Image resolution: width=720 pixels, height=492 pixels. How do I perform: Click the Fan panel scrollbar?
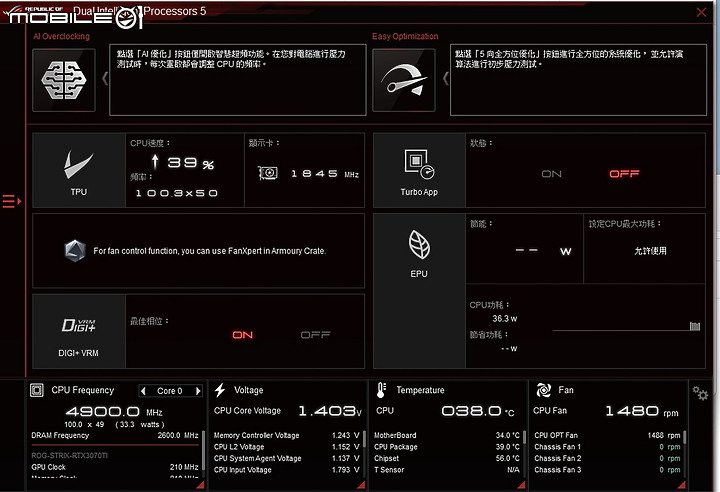(684, 436)
